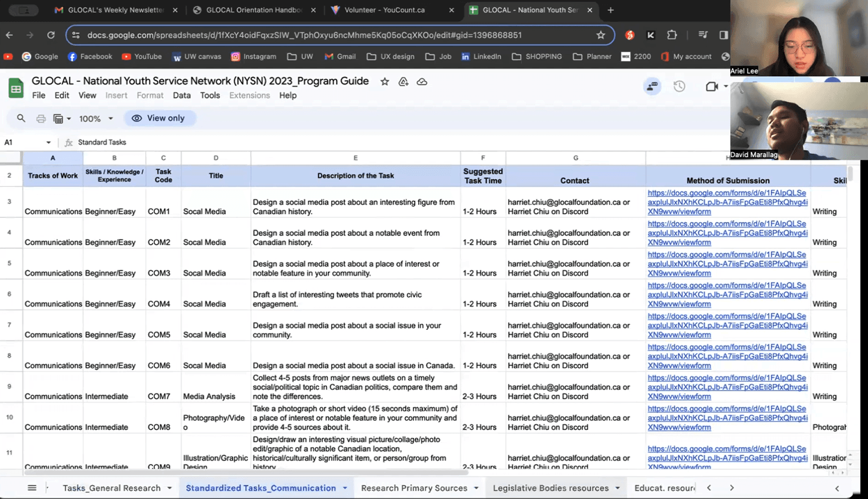The height and width of the screenshot is (499, 868).
Task: Click the print icon in toolbar
Action: [x=41, y=119]
